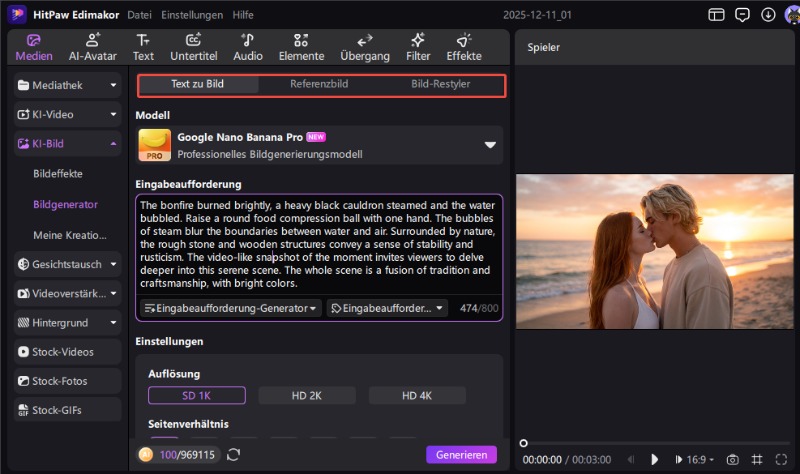Open the Stock-Fotos section

[x=67, y=381]
